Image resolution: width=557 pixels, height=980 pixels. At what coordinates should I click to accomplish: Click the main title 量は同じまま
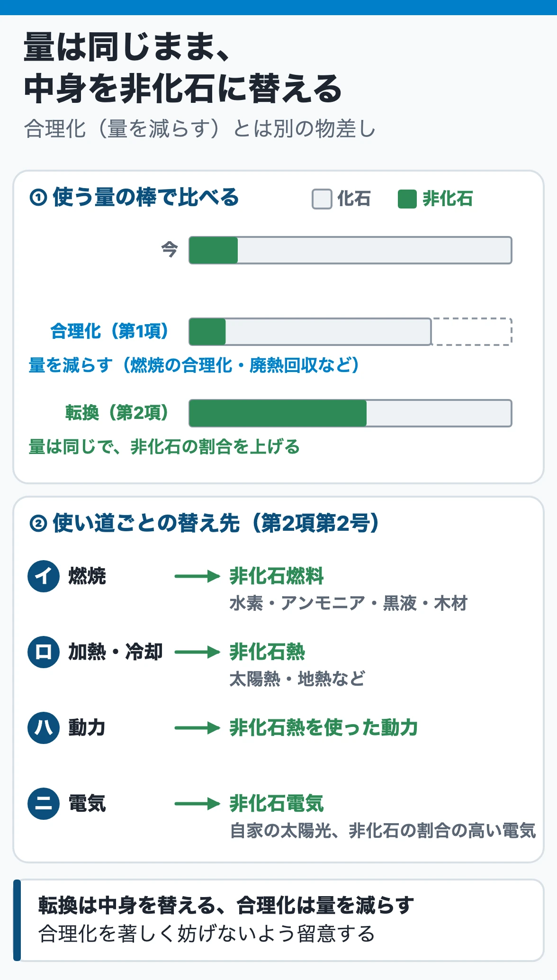(127, 47)
